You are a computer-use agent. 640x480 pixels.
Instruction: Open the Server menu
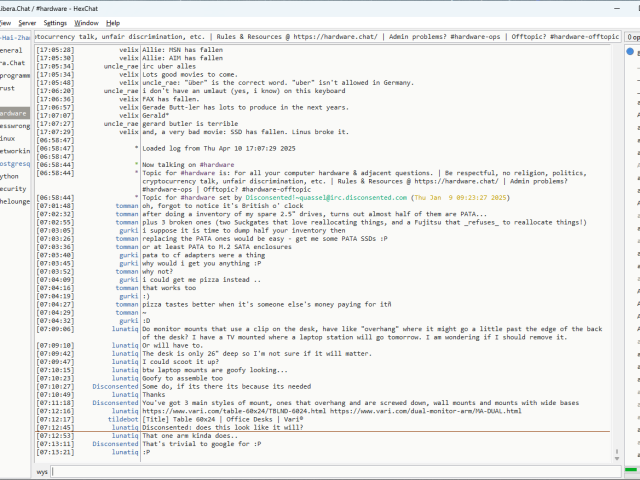[27, 22]
